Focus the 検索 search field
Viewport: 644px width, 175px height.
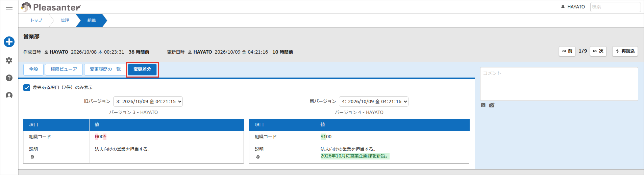tap(615, 7)
